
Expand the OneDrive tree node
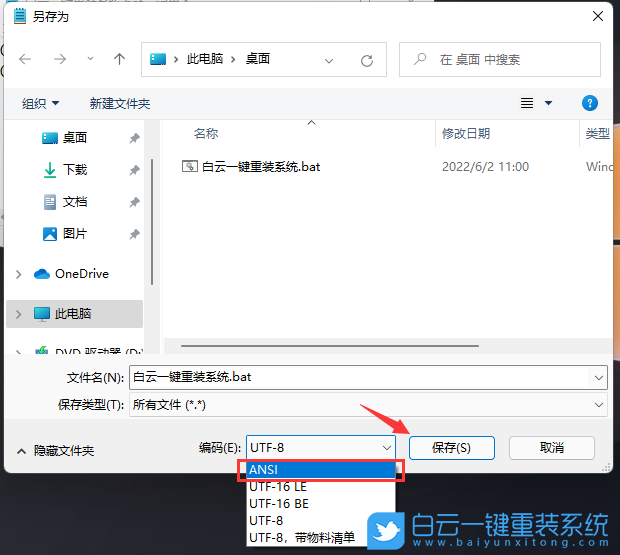18,274
